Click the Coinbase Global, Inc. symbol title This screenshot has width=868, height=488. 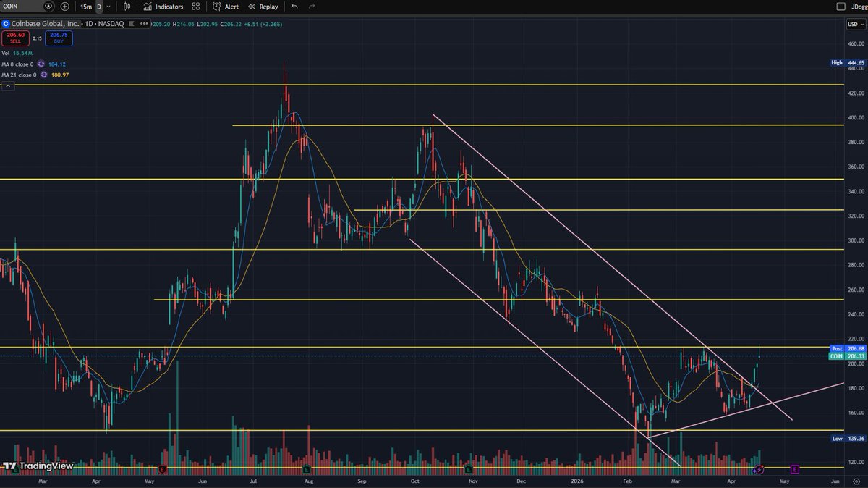tap(44, 24)
